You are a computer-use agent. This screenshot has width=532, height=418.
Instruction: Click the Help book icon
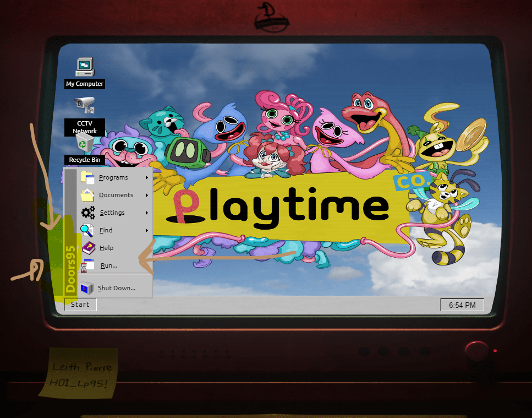(x=88, y=248)
